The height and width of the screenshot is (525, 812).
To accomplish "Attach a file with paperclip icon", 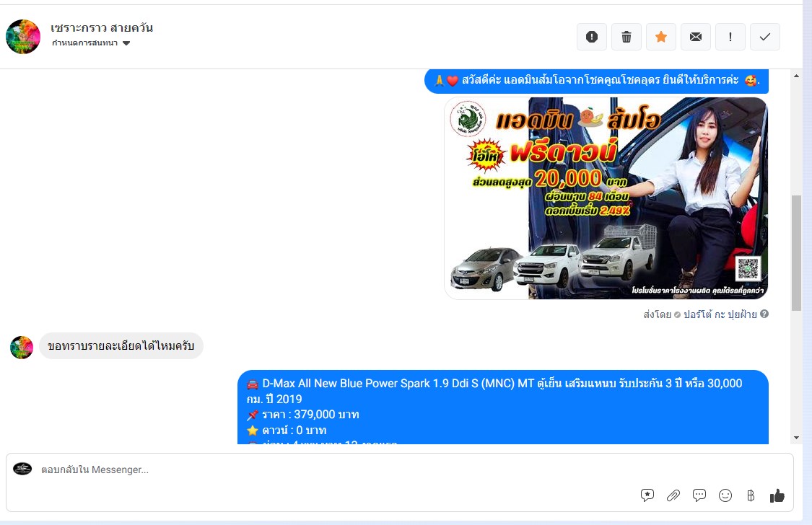I will 673,495.
